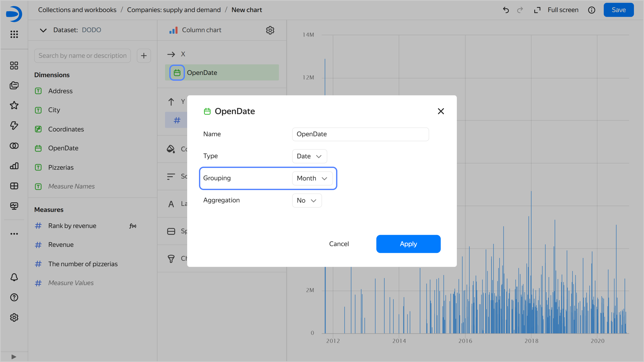The image size is (644, 362).
Task: Open Collections and workbooks breadcrumb
Action: [77, 10]
